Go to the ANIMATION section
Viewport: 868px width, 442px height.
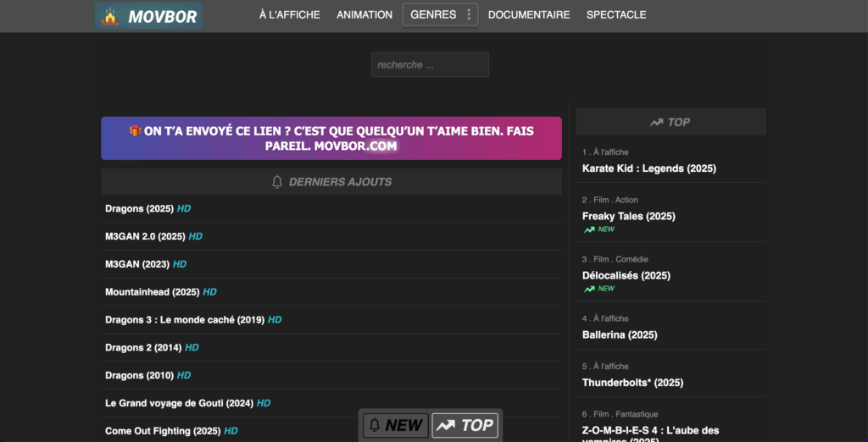[364, 14]
